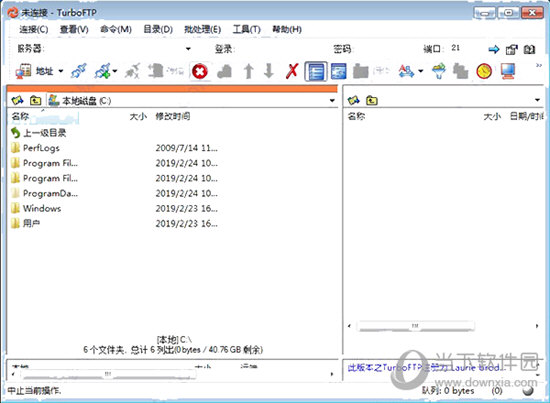Open the 连接(C) menu
The height and width of the screenshot is (403, 550).
click(34, 29)
